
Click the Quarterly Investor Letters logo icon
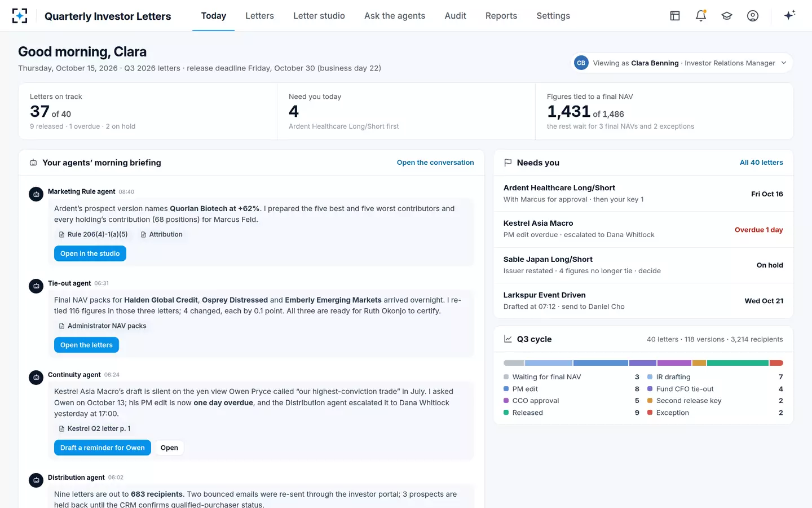pos(20,16)
